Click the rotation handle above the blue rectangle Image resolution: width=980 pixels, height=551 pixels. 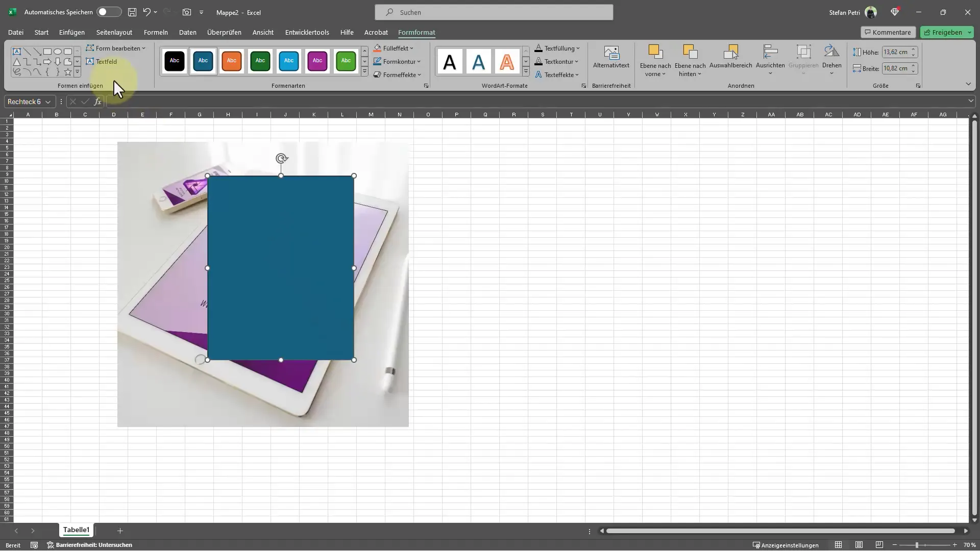[281, 159]
